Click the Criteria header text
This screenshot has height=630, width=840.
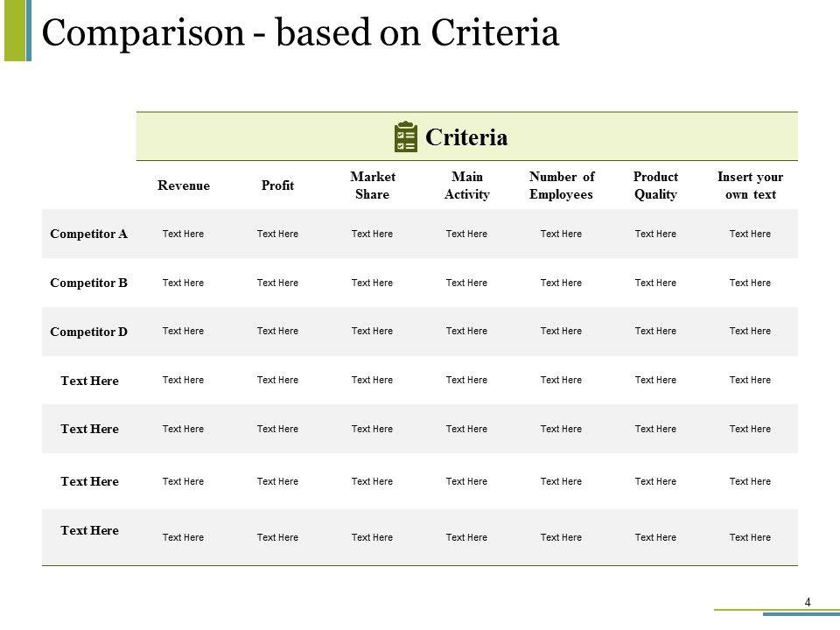pyautogui.click(x=466, y=137)
